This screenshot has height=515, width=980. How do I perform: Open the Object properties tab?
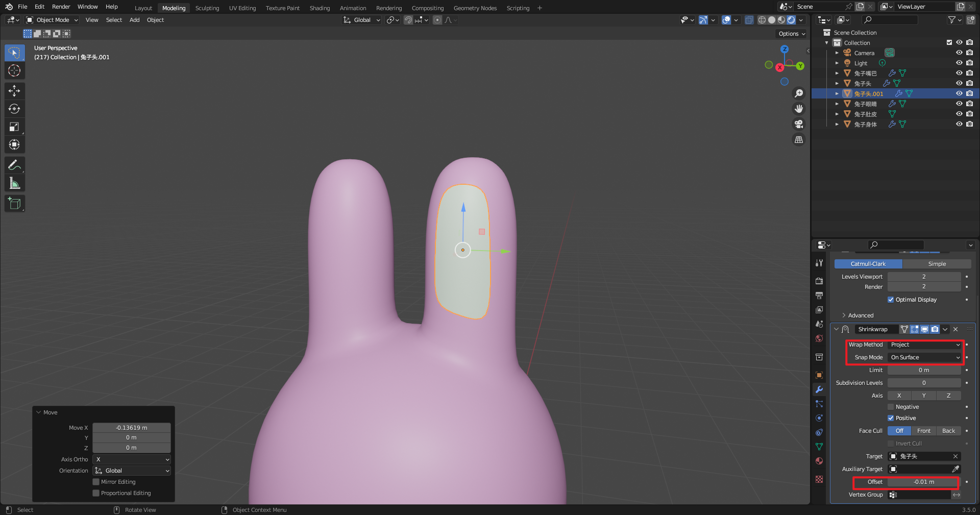coord(819,375)
